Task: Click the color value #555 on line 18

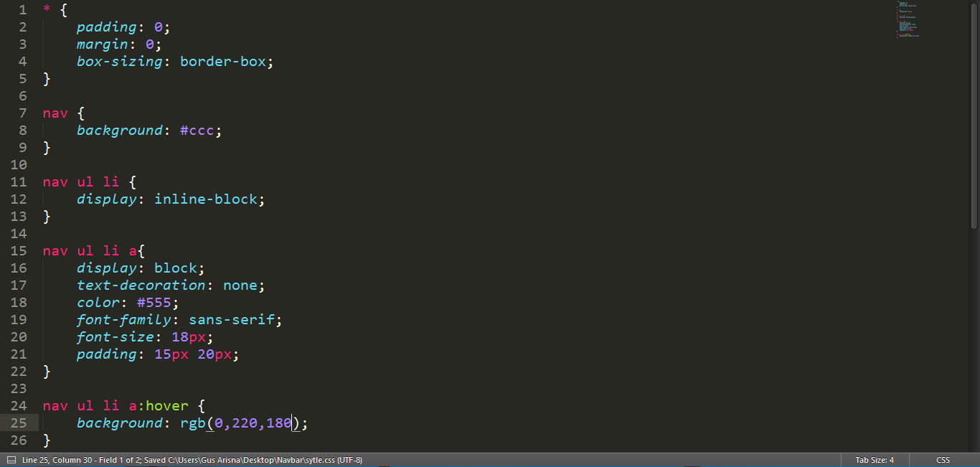Action: coord(155,302)
